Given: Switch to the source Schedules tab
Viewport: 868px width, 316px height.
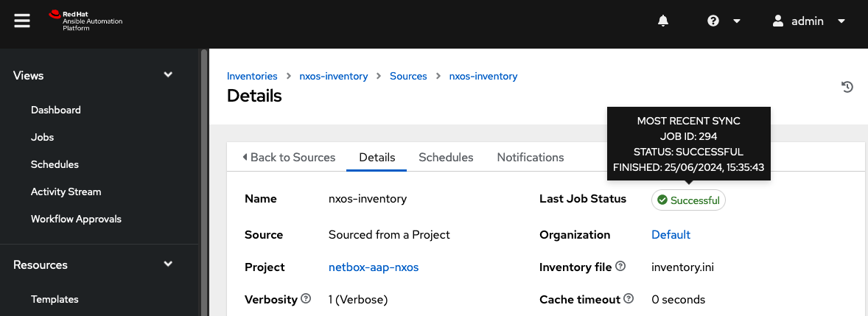Looking at the screenshot, I should coord(446,157).
